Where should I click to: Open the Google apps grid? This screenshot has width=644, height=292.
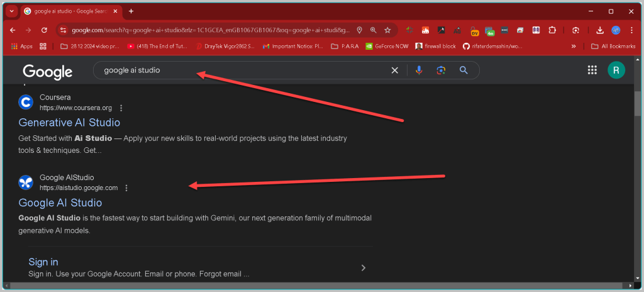pos(592,70)
